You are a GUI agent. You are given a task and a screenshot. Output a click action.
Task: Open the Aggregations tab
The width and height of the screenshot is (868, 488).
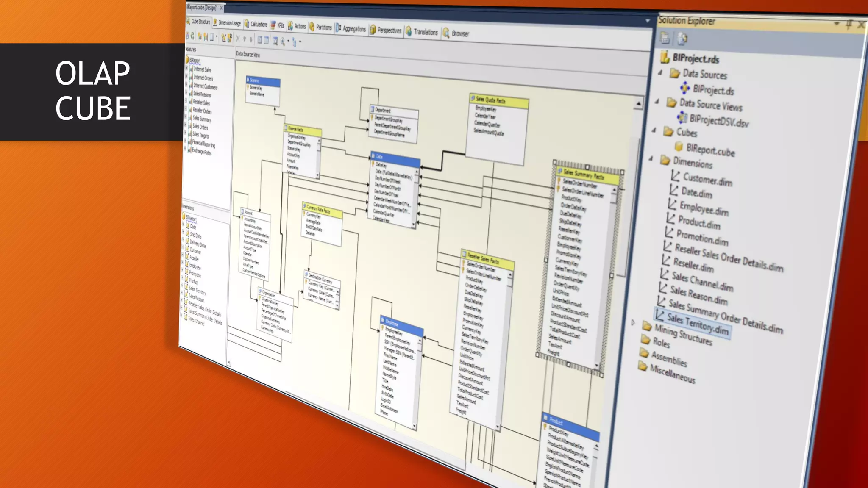click(353, 29)
